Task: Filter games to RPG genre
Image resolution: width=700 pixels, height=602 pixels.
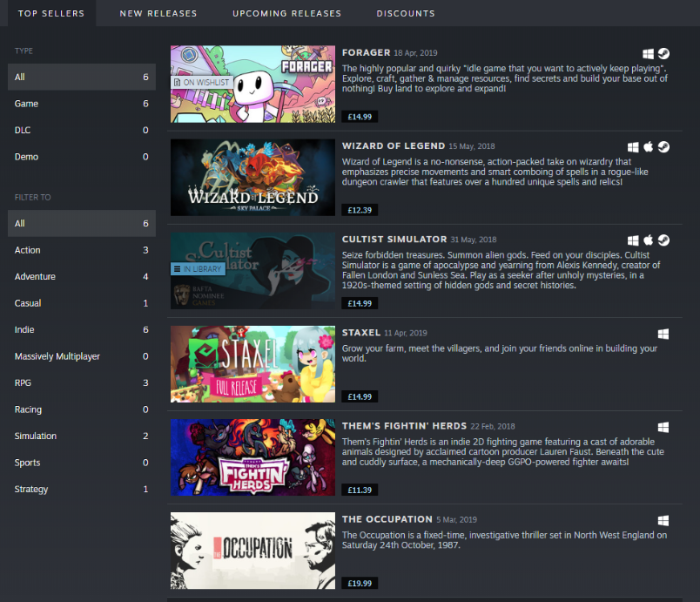Action: click(x=82, y=382)
